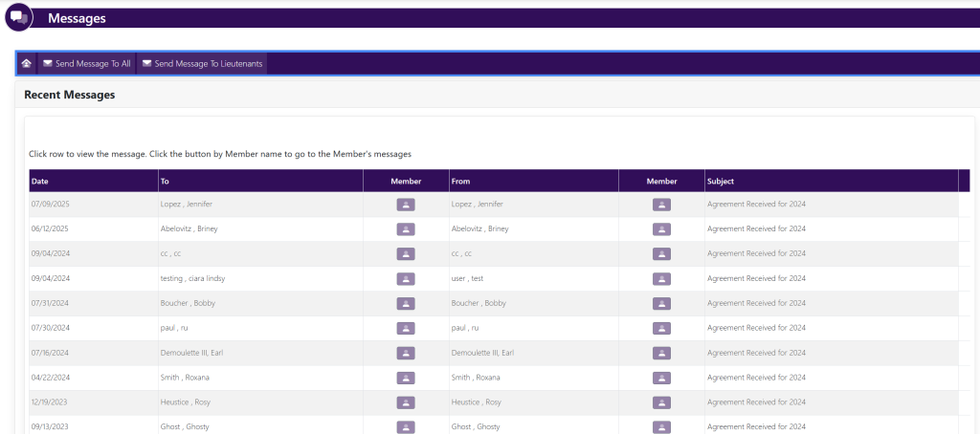Click the Messages chat bubble logo icon

click(x=17, y=17)
